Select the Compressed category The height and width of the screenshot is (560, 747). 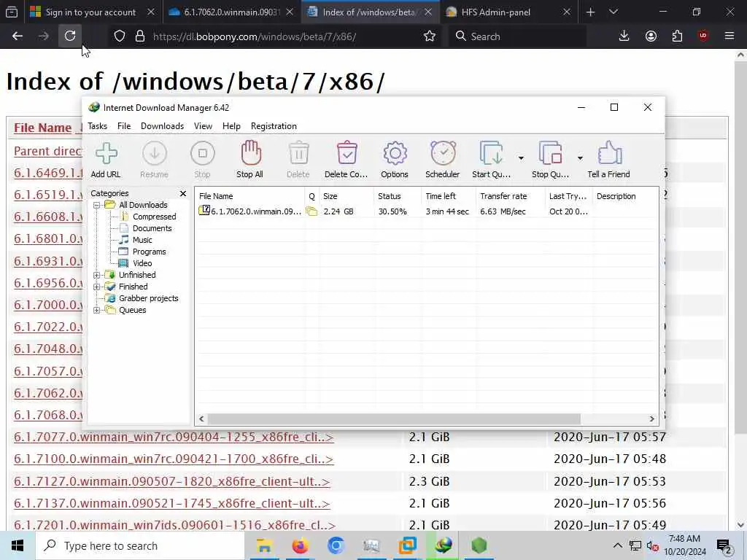pos(154,217)
